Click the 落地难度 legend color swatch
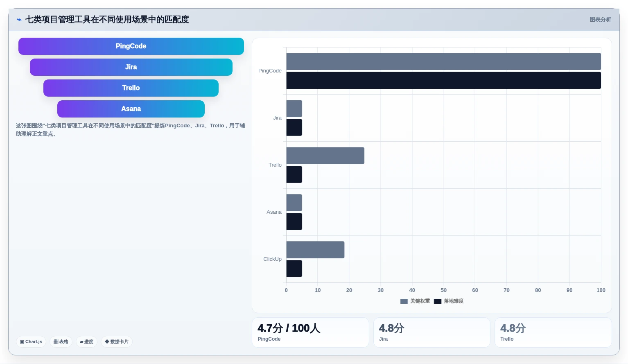Screen dimensions: 628x364 coord(438,301)
